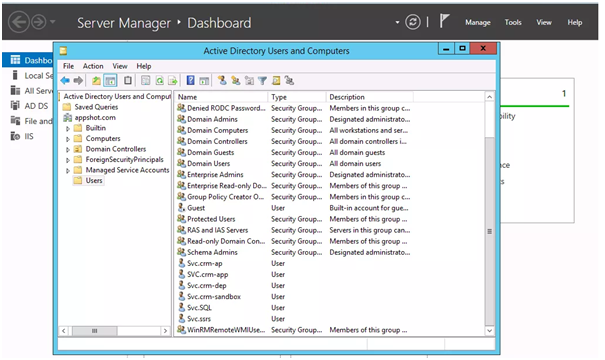Image resolution: width=605 pixels, height=360 pixels.
Task: Click tree pane horizontal scroll right arrow
Action: tap(165, 331)
